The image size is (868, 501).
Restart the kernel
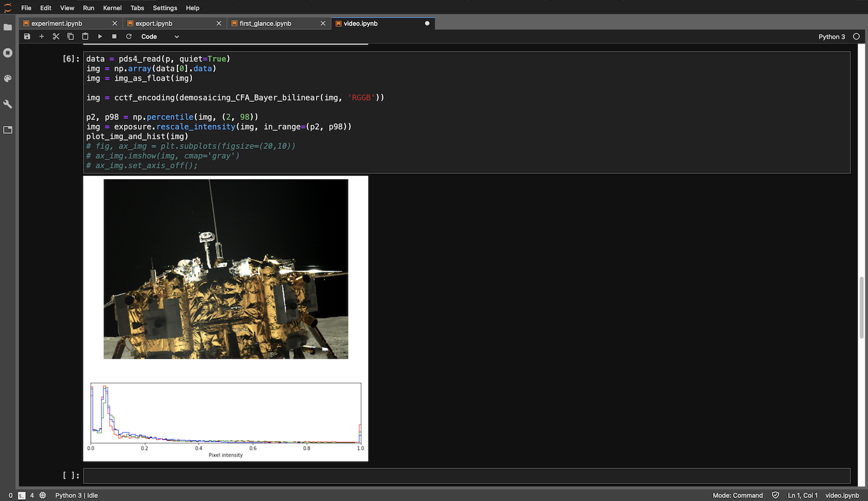(129, 37)
